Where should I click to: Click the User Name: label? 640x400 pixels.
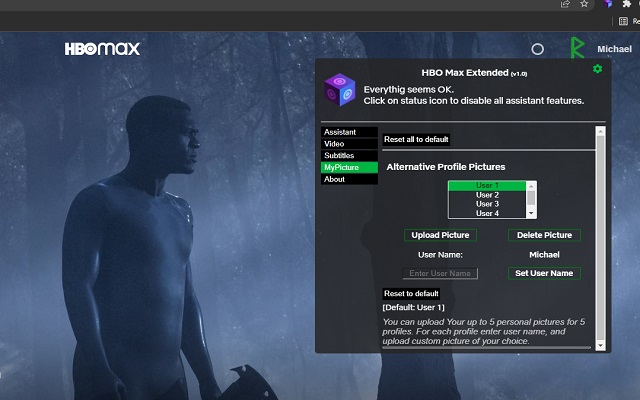440,255
